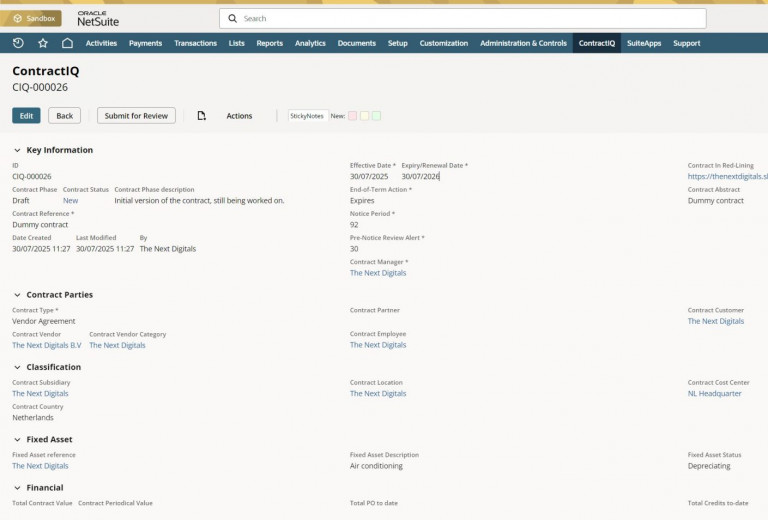Open Contract Manager The Next Digitals link
768x520 pixels.
click(378, 273)
